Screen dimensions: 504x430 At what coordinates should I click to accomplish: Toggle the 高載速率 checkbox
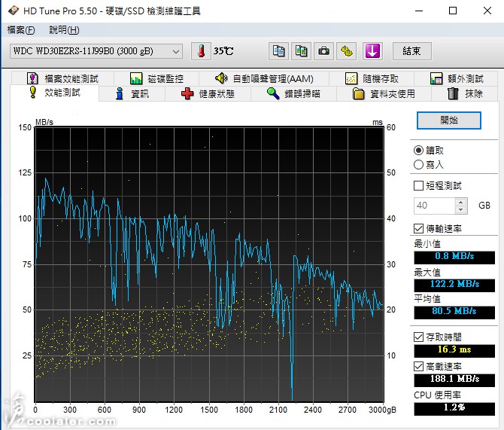point(419,366)
